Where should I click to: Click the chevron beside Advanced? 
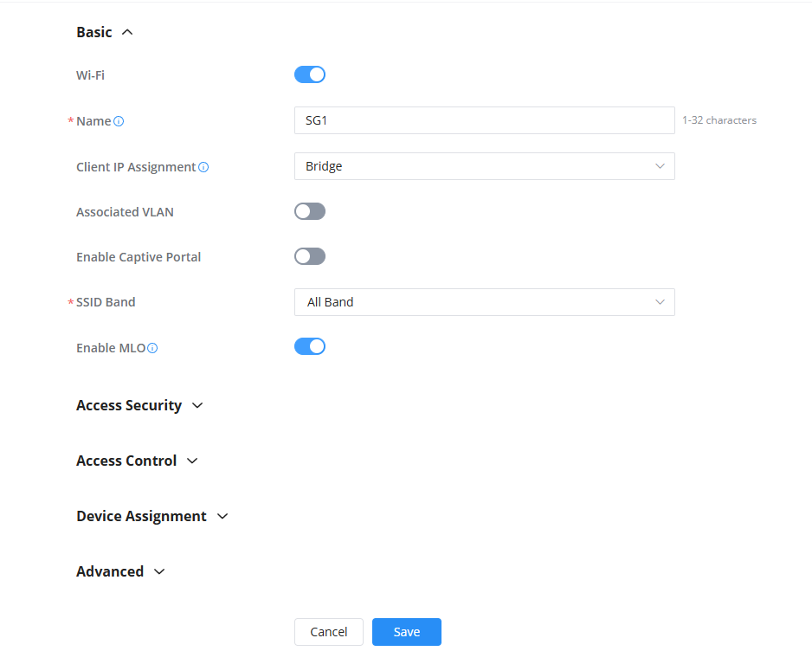coord(158,571)
